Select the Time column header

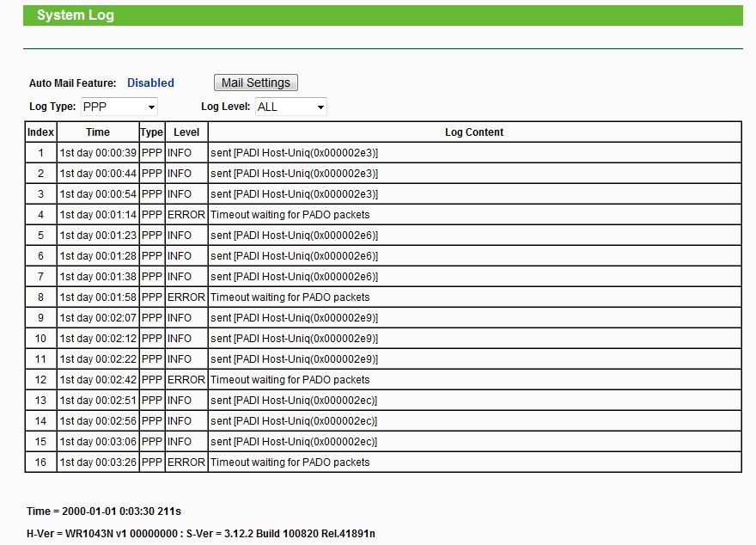98,132
